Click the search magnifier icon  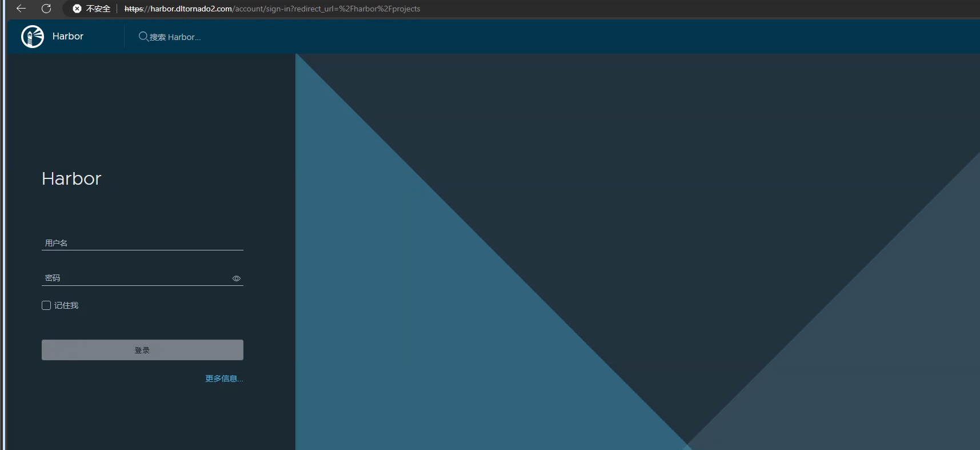[x=143, y=37]
